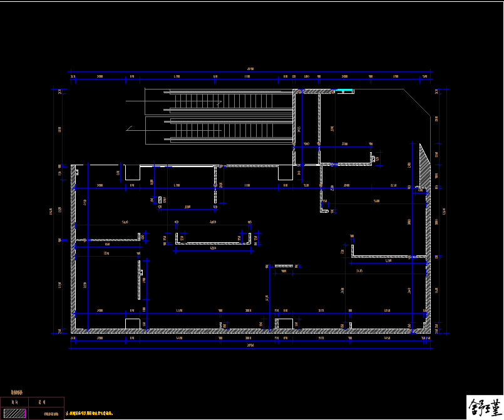Image resolution: width=504 pixels, height=420 pixels.
Task: Select the top overall dimension line text
Action: coord(250,69)
